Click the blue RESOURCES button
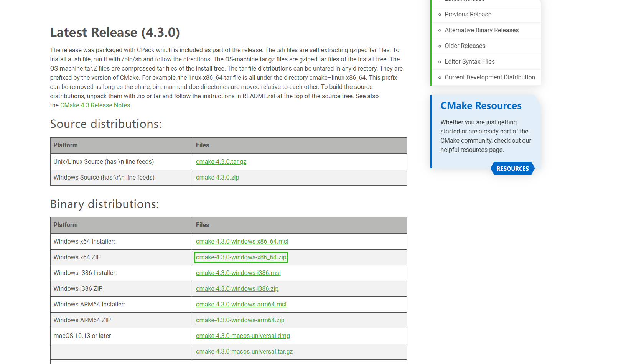The height and width of the screenshot is (364, 621). click(x=512, y=168)
